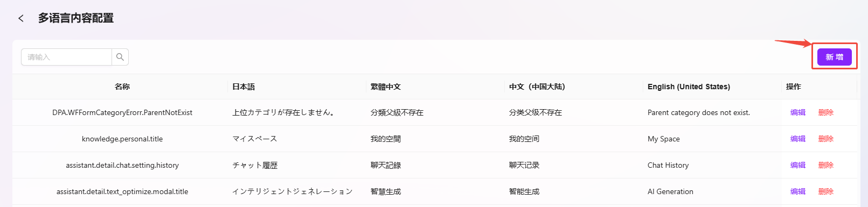The height and width of the screenshot is (207, 868).
Task: Click the 日本語 column header
Action: pos(244,87)
